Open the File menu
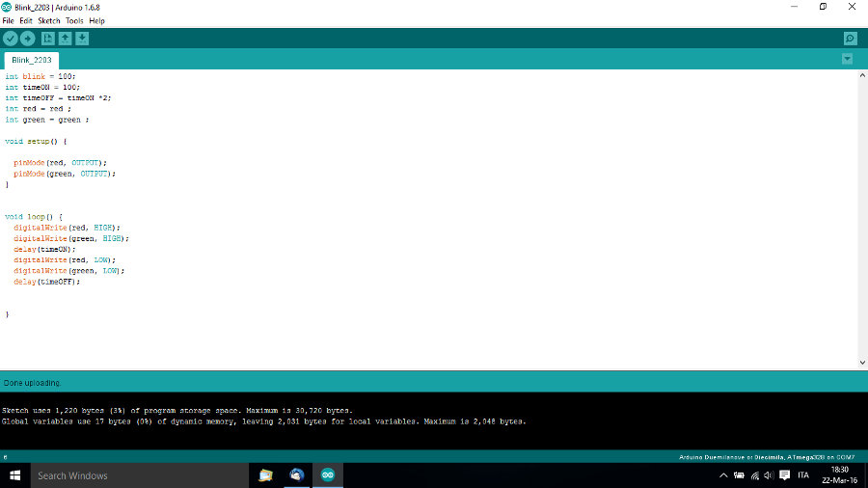The height and width of the screenshot is (488, 868). click(9, 21)
